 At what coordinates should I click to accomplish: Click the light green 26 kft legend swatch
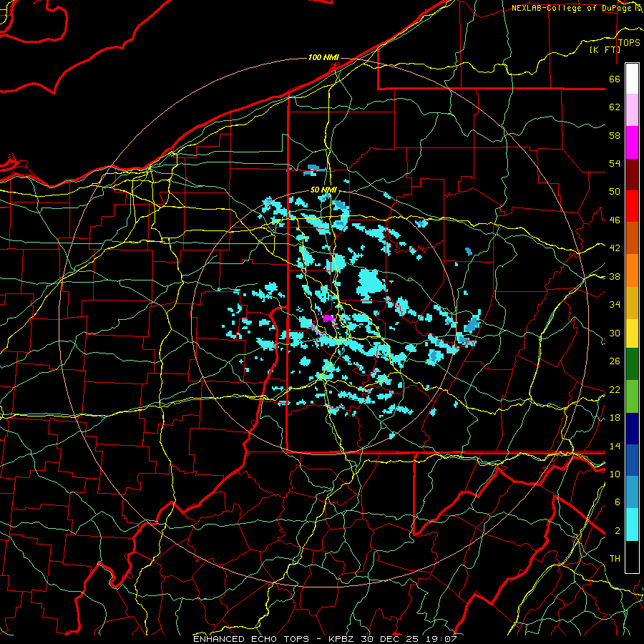[632, 396]
